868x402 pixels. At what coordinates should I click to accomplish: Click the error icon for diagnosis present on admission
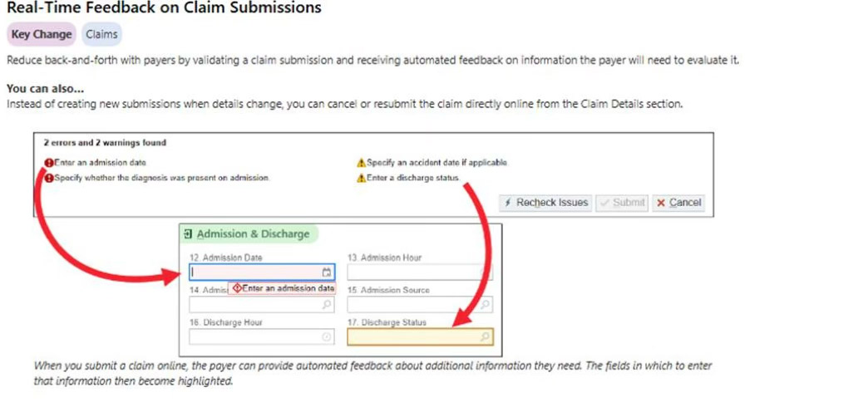pyautogui.click(x=49, y=178)
